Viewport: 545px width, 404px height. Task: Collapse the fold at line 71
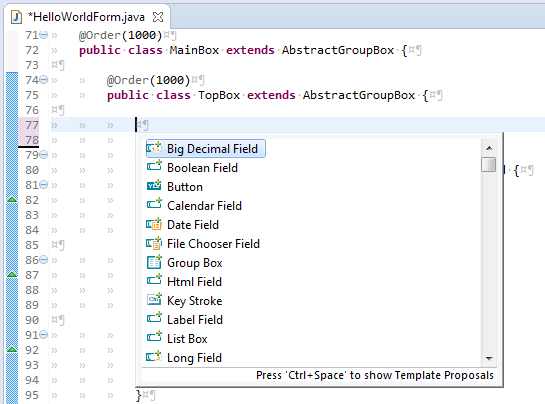point(43,35)
